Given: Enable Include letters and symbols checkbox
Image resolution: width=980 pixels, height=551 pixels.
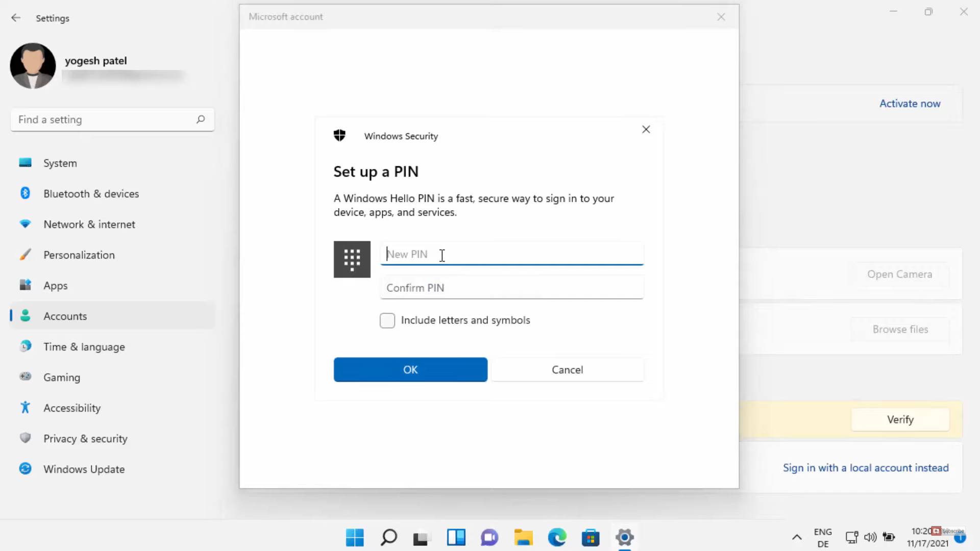Looking at the screenshot, I should (x=387, y=320).
